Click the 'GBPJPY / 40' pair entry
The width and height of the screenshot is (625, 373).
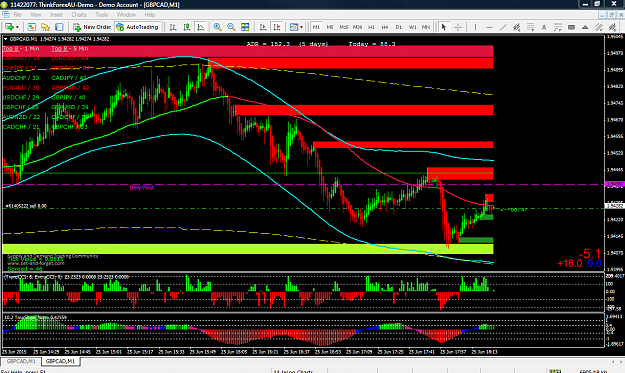pyautogui.click(x=68, y=98)
